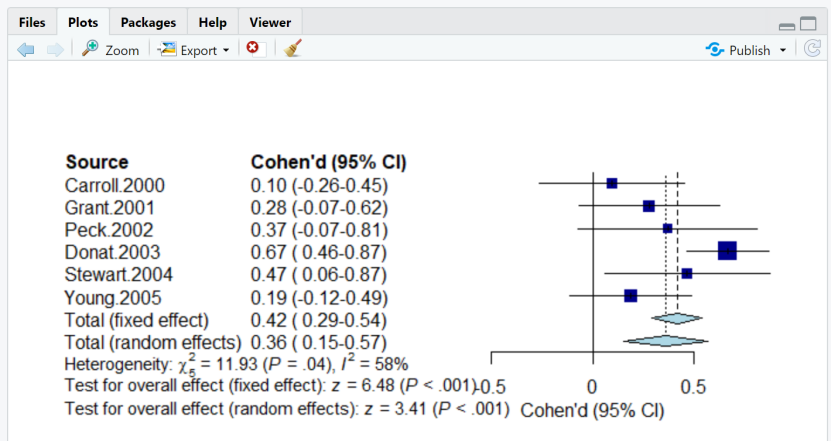The image size is (831, 441).
Task: Open the Export dropdown arrow
Action: point(226,50)
